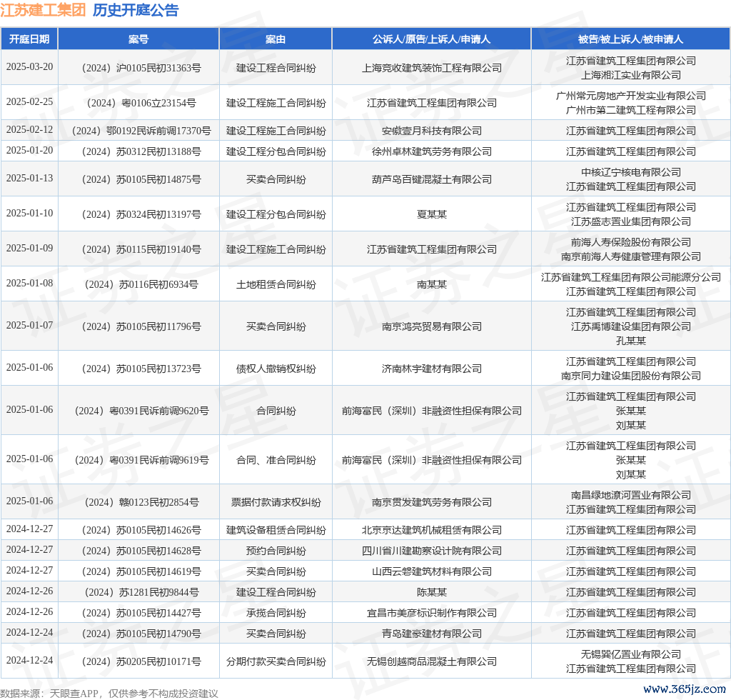The width and height of the screenshot is (731, 700).
Task: Click plaintiff 山西云磐建筑材料有限公司
Action: pyautogui.click(x=432, y=571)
